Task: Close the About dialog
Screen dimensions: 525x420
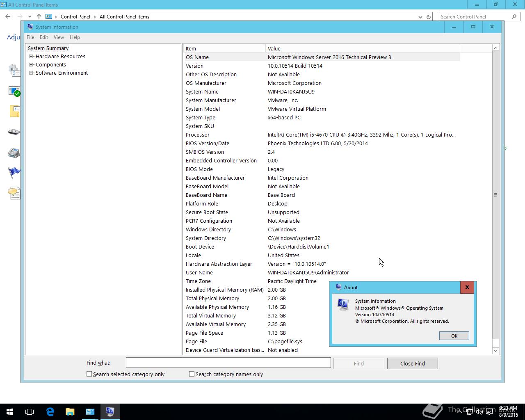Action: tap(467, 287)
